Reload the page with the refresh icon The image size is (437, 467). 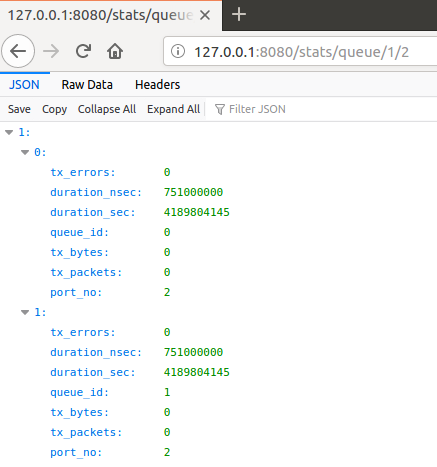tap(83, 51)
